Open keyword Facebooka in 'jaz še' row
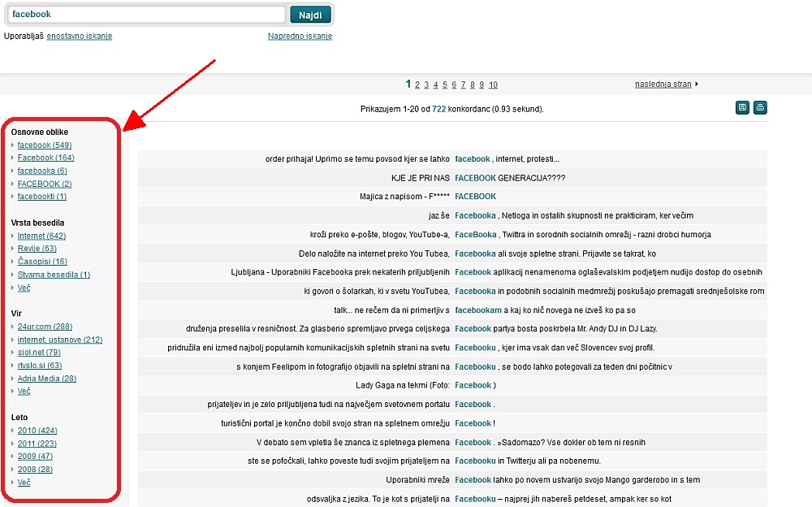812x507 pixels. click(x=475, y=215)
